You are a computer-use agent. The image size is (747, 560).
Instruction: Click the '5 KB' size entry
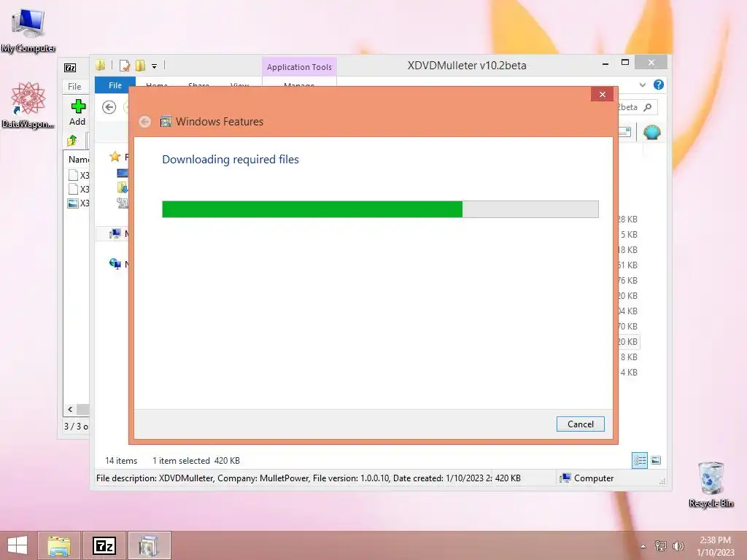(629, 234)
